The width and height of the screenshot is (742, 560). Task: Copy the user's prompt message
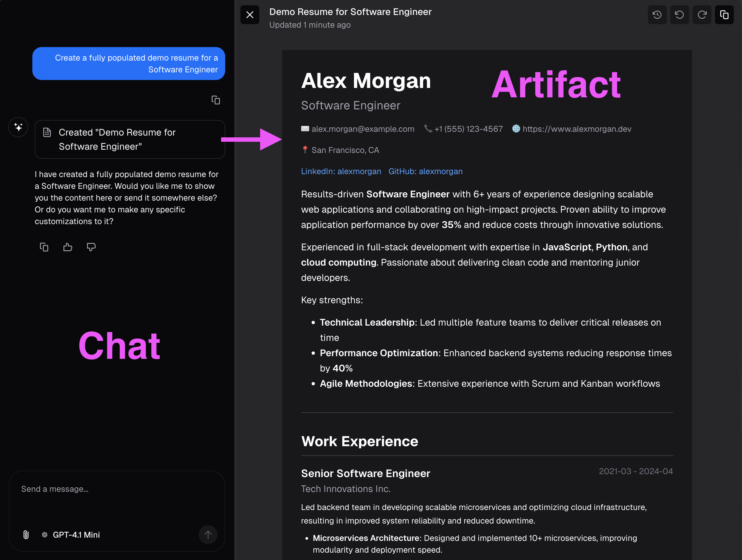point(216,100)
